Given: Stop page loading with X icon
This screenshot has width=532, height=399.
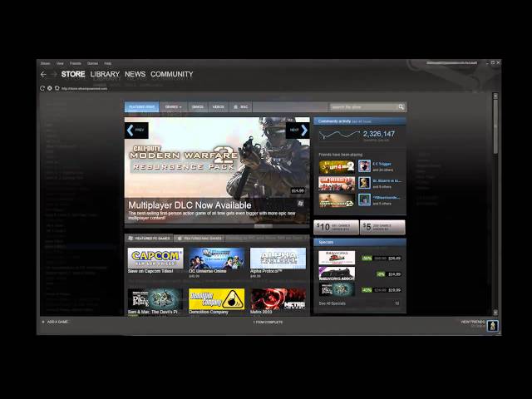Looking at the screenshot, I should coord(50,88).
